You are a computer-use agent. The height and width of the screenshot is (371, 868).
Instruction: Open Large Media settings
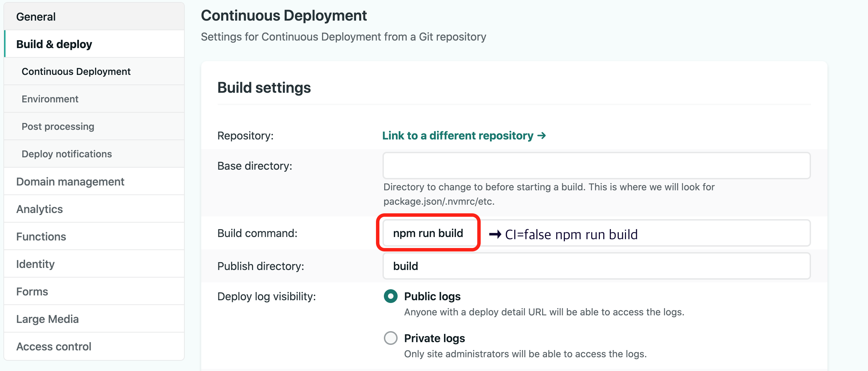pos(47,319)
